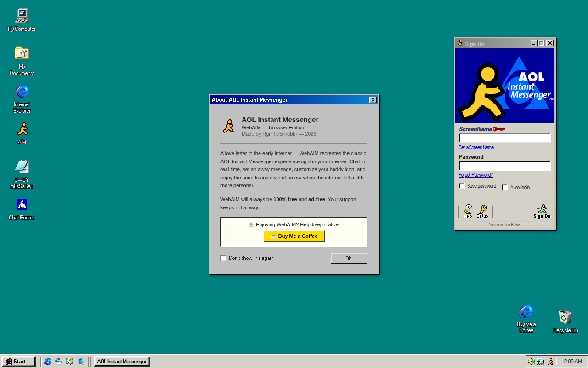Image resolution: width=588 pixels, height=368 pixels.
Task: Check Don't show this again
Action: (224, 258)
